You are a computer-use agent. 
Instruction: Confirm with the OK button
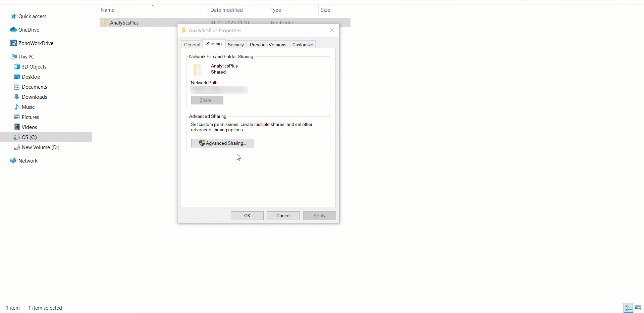(x=247, y=216)
